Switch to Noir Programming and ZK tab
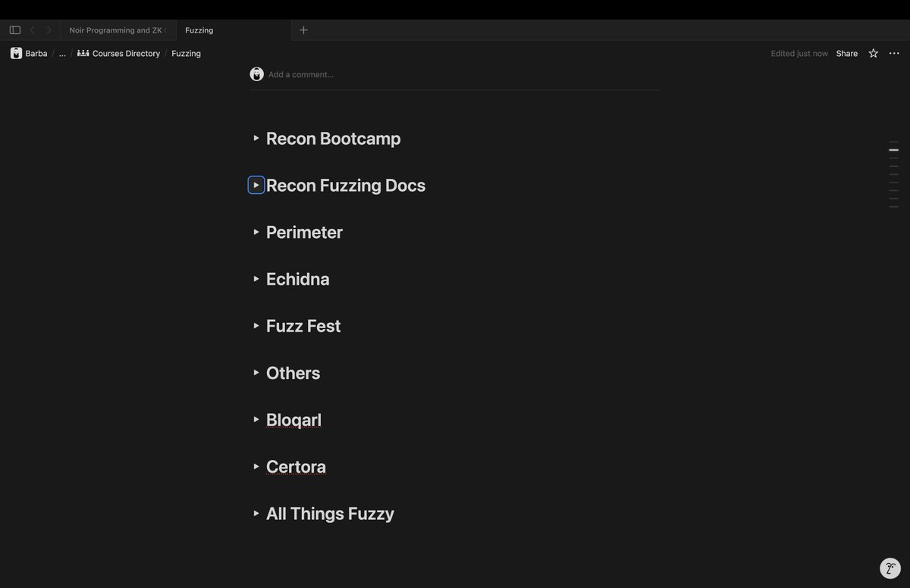910x588 pixels. point(118,30)
